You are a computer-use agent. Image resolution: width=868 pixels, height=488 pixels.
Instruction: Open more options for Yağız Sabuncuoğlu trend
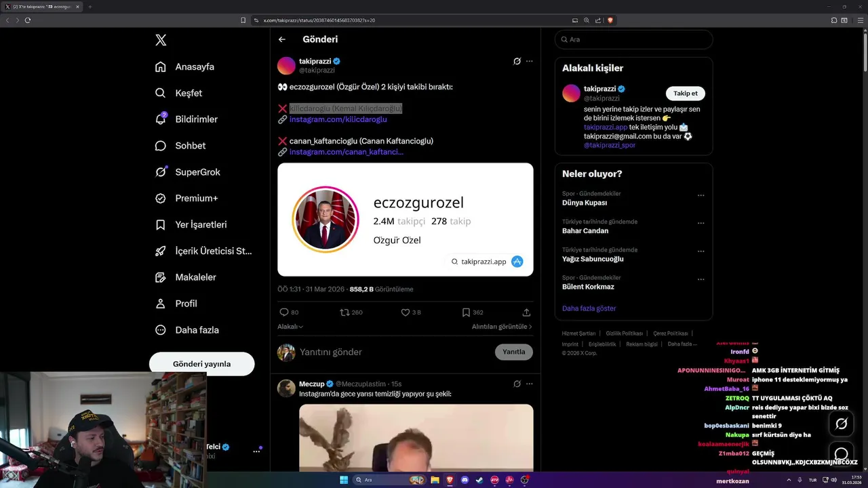701,251
